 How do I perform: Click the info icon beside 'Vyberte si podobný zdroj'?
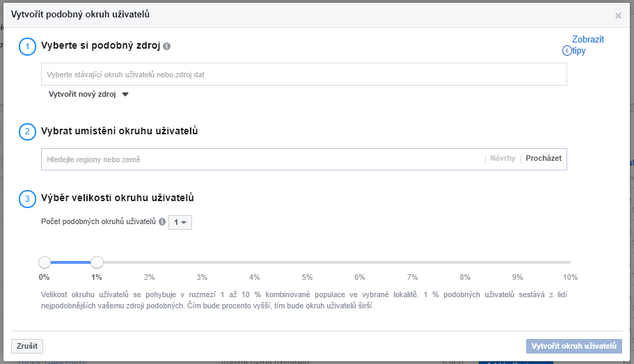166,47
